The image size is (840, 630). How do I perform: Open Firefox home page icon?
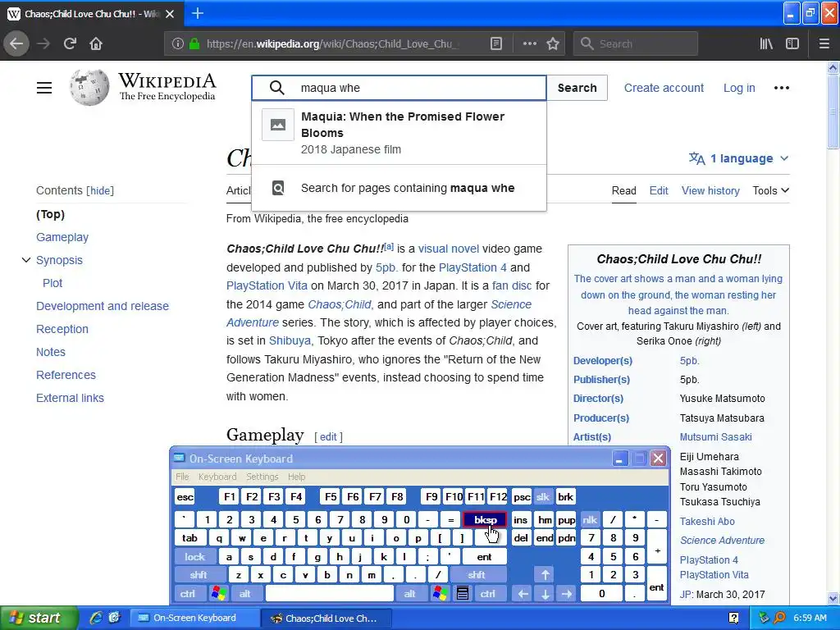[96, 43]
